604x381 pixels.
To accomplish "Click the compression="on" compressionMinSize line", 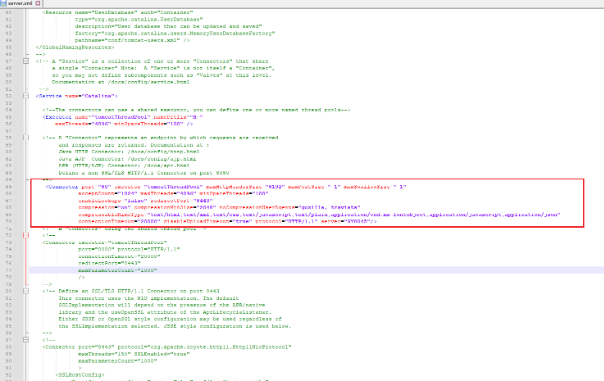I will [x=220, y=207].
